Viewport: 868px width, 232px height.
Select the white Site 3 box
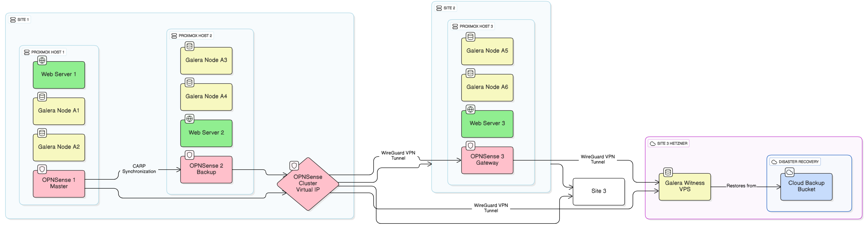coord(599,191)
